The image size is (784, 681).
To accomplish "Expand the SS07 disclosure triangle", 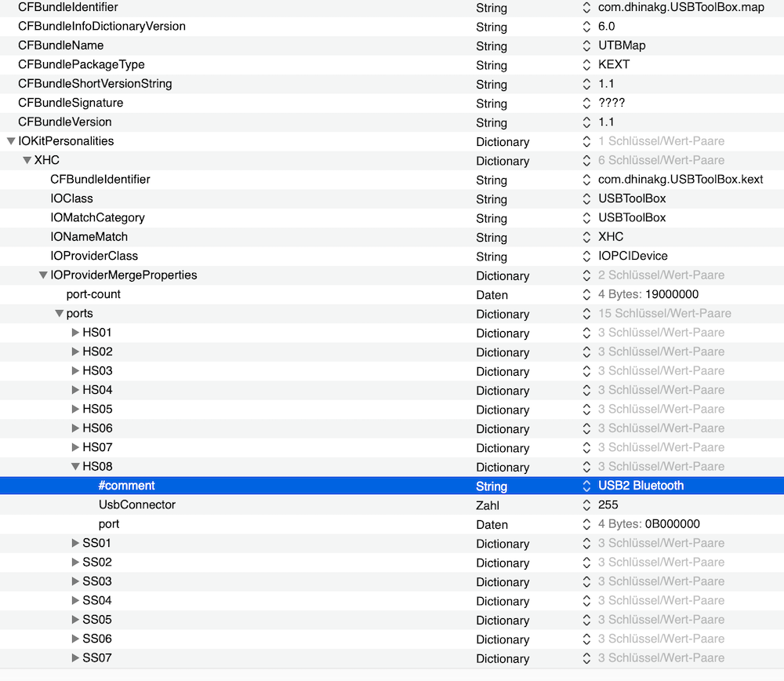I will [75, 658].
